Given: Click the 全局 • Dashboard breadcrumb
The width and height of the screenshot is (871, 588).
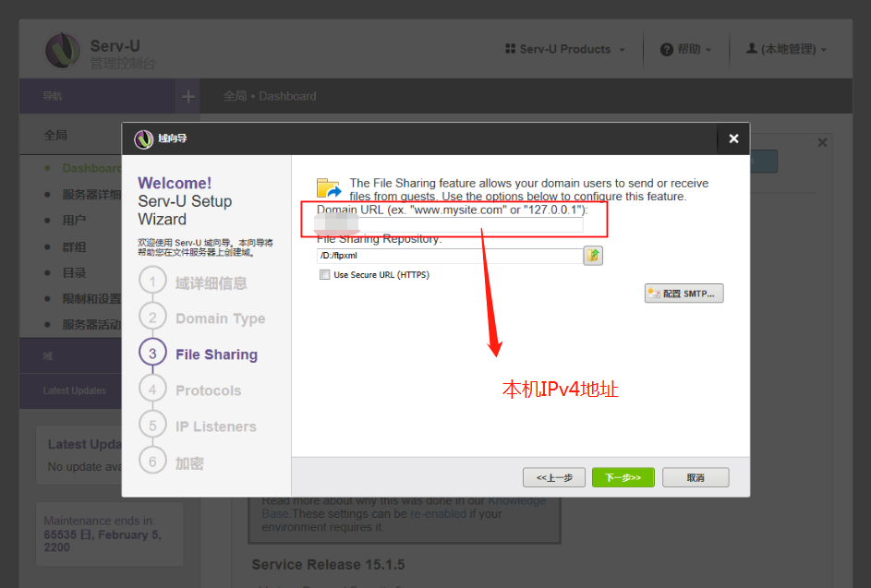Looking at the screenshot, I should click(270, 96).
